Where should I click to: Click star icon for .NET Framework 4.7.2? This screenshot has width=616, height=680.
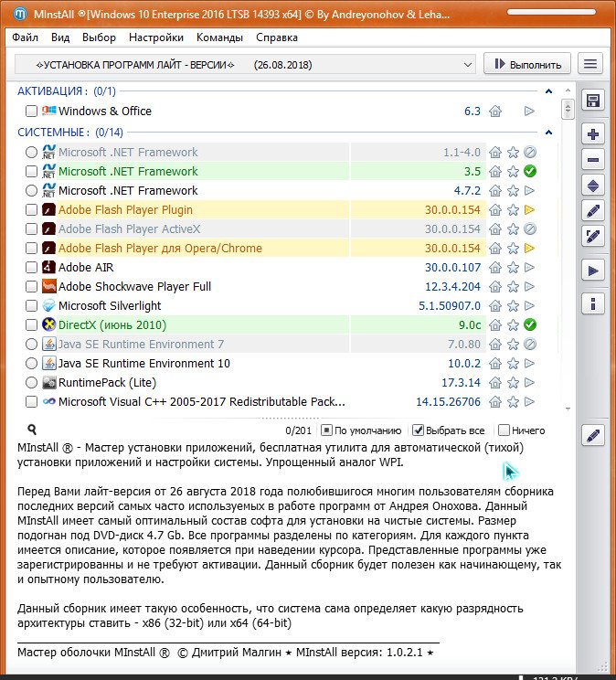513,191
